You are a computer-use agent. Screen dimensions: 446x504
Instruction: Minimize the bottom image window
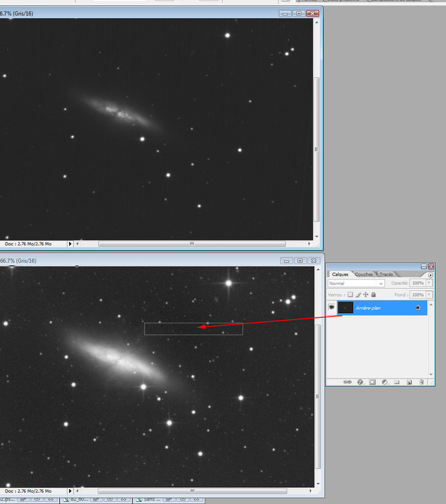tap(287, 261)
